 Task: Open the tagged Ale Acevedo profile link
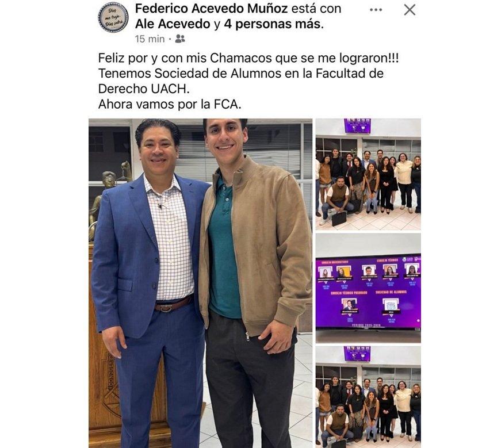[x=171, y=24]
